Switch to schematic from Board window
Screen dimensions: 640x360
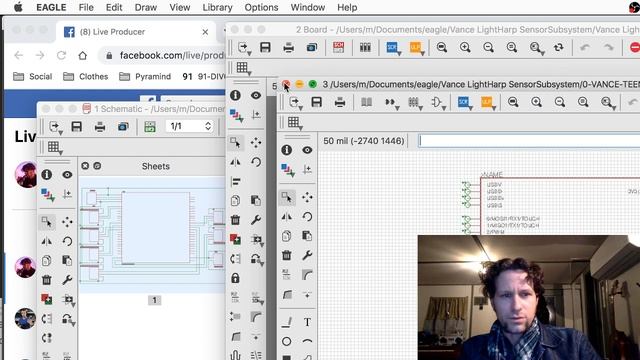coord(338,47)
